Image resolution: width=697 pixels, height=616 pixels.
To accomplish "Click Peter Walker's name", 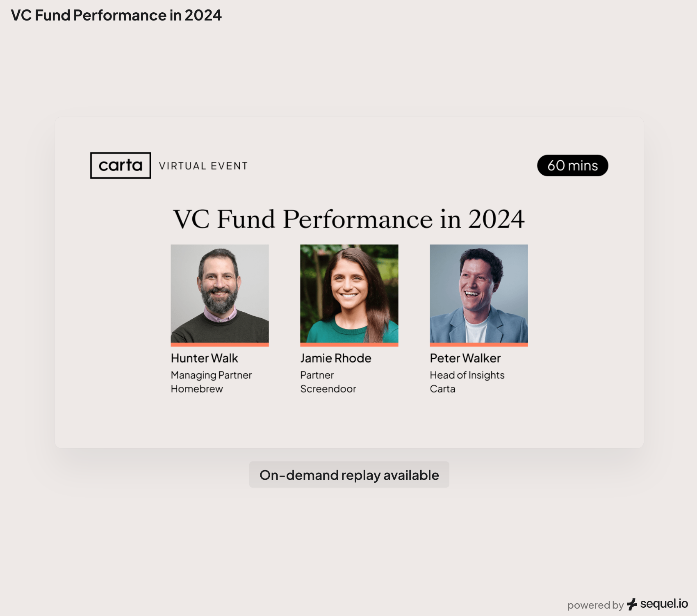I will (465, 358).
